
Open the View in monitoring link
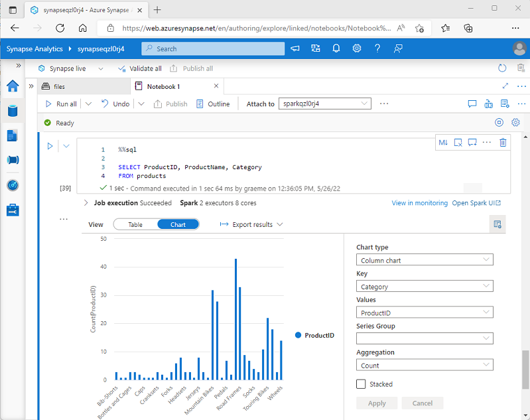(419, 203)
